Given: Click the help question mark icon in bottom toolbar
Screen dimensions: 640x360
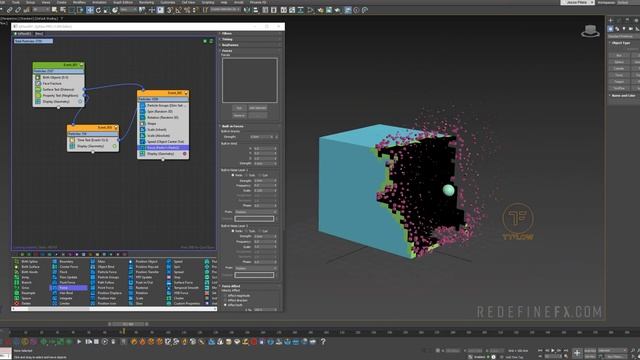Looking at the screenshot, I should click(x=322, y=342).
